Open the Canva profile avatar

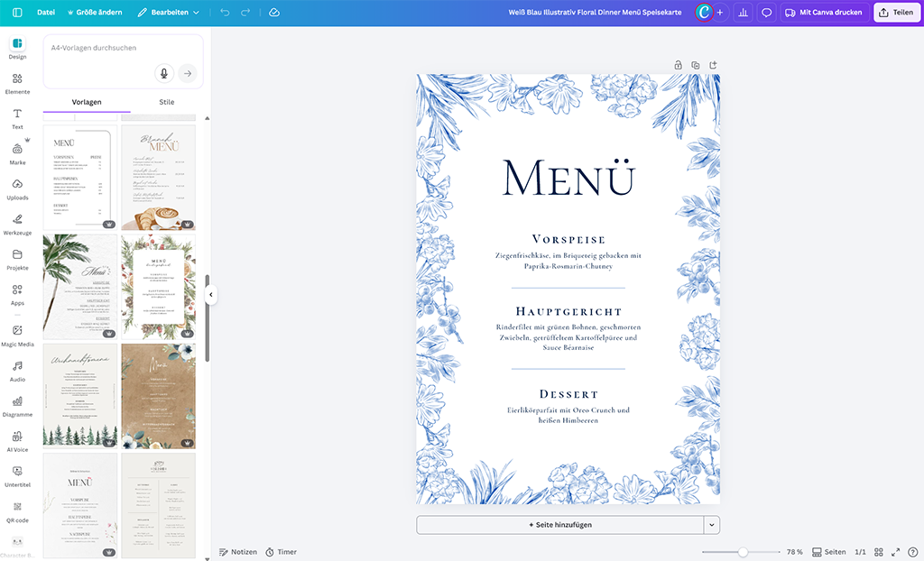point(704,13)
